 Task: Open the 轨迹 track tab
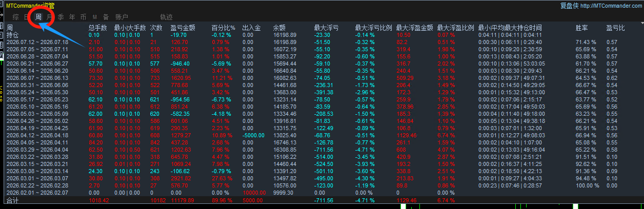(x=166, y=17)
